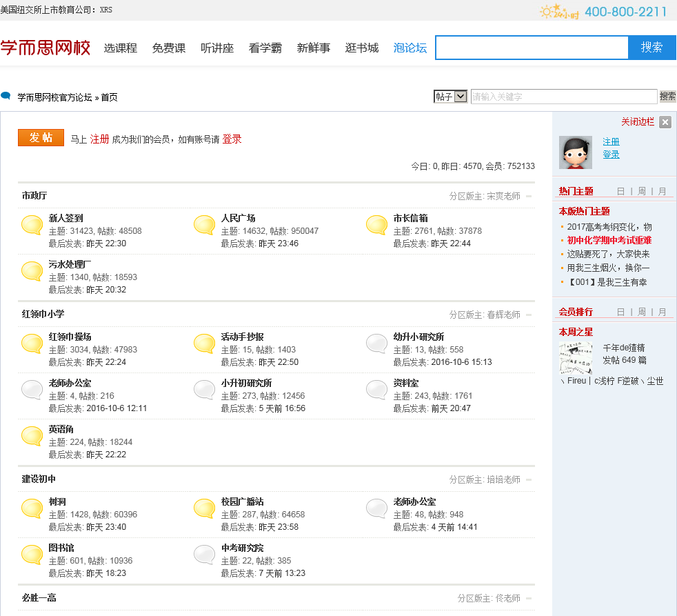Click the user avatar in the sidebar
The image size is (677, 616).
point(576,152)
